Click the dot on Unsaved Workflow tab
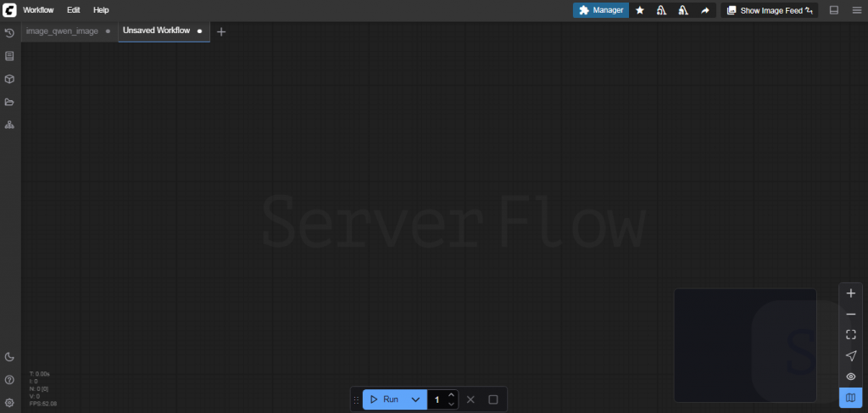868x413 pixels. 199,31
